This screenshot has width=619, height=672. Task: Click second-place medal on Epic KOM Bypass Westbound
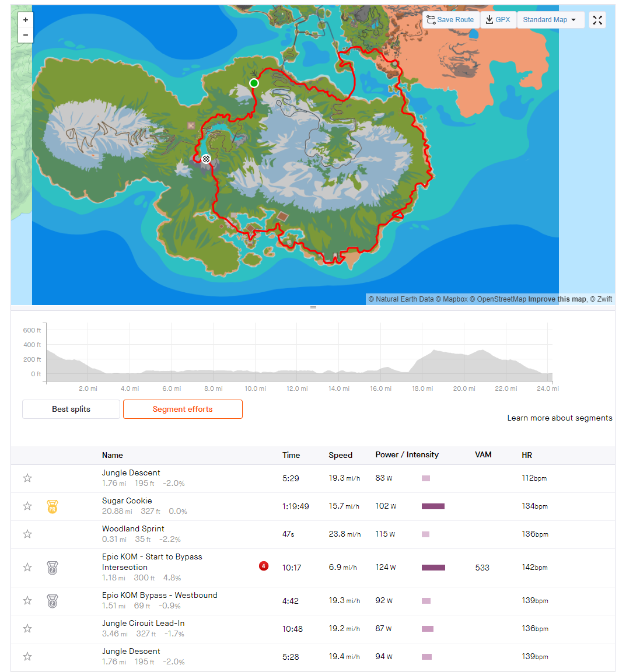[53, 601]
